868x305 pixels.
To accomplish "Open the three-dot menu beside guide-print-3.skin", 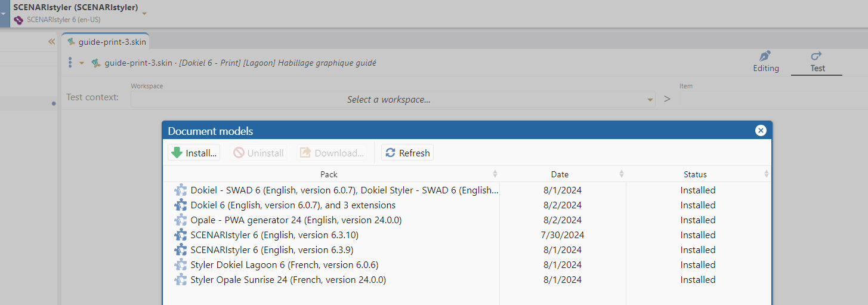I will point(70,63).
